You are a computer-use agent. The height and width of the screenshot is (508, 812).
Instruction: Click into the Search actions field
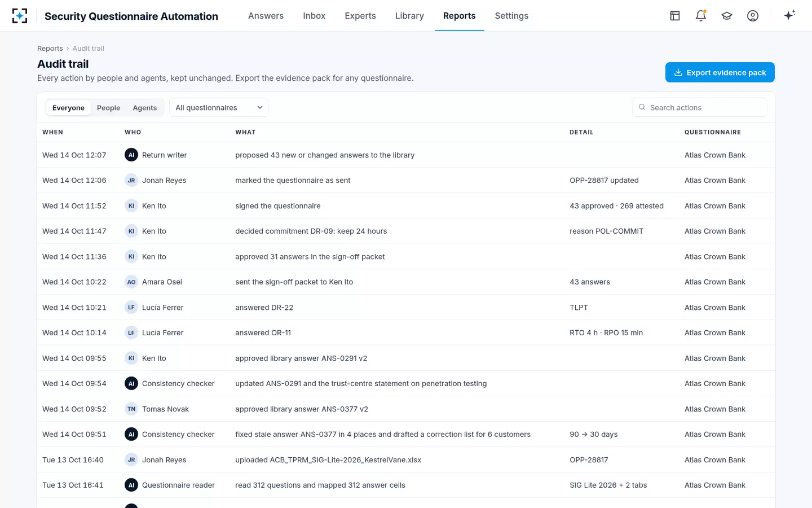pyautogui.click(x=700, y=107)
